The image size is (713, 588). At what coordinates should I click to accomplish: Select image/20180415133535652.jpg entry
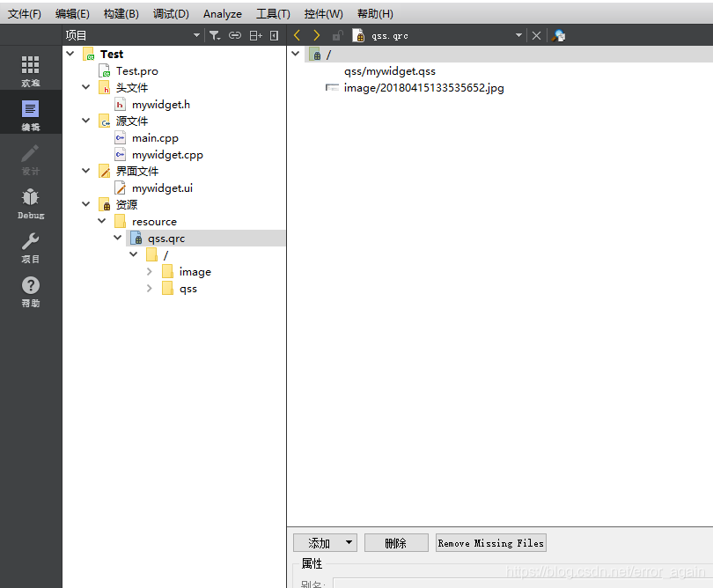(x=423, y=88)
